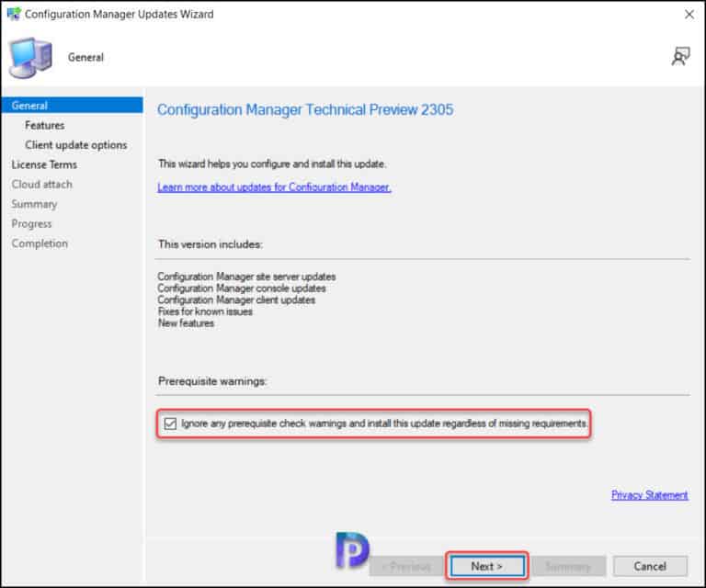Click the 'This version includes:' label
The width and height of the screenshot is (706, 588).
click(211, 244)
